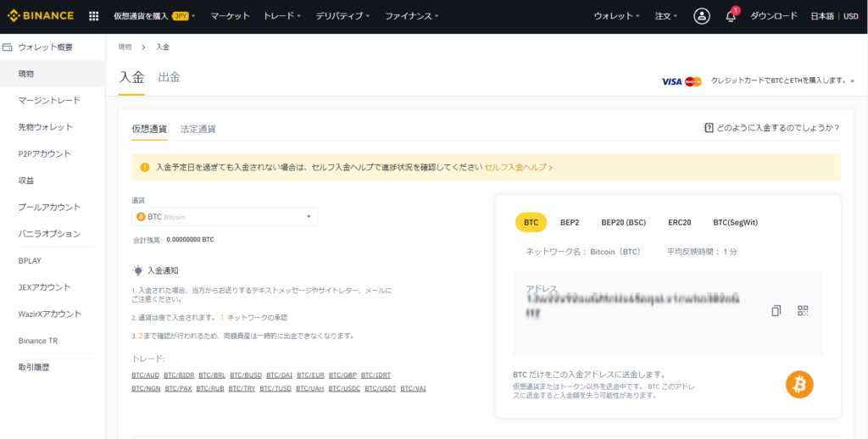Expand the 注文 menu
The image size is (868, 439).
(x=666, y=16)
